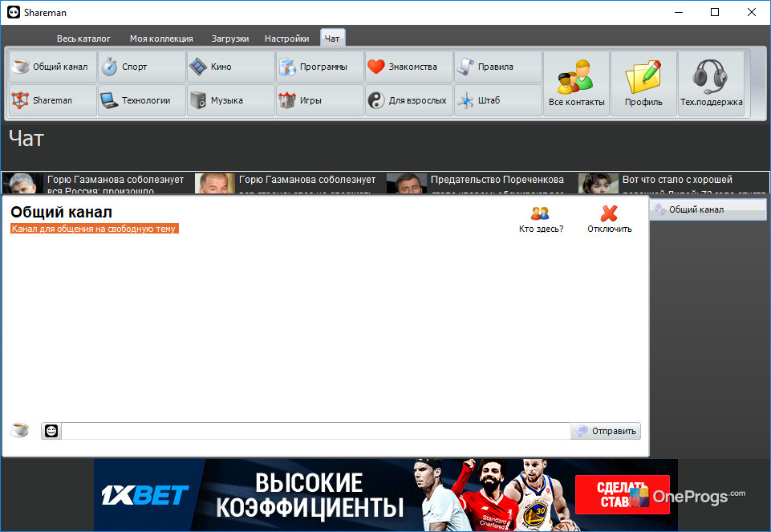Select Общий канал in right sidebar list

click(708, 209)
